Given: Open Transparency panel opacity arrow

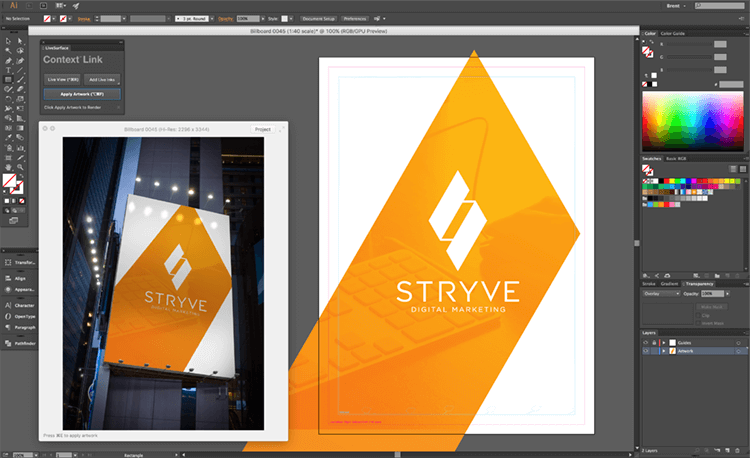Looking at the screenshot, I should click(x=728, y=294).
